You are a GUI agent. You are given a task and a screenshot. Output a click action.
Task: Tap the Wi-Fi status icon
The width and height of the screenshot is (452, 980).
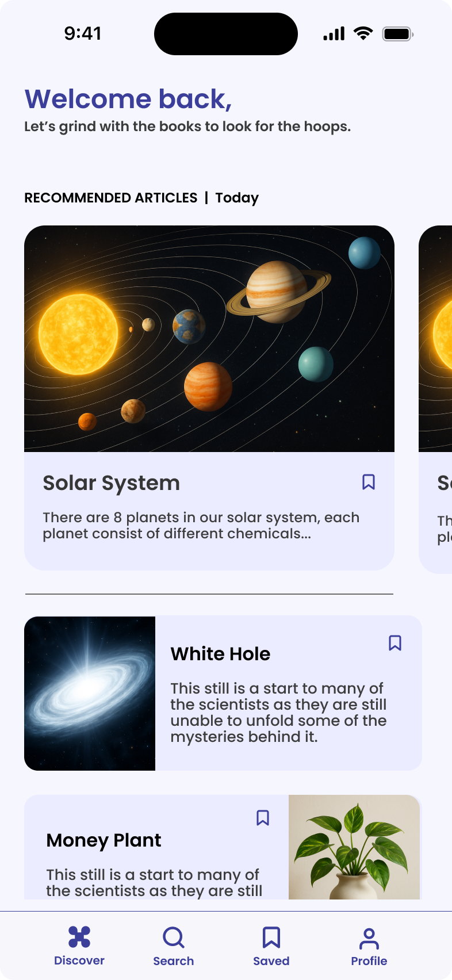pyautogui.click(x=362, y=33)
